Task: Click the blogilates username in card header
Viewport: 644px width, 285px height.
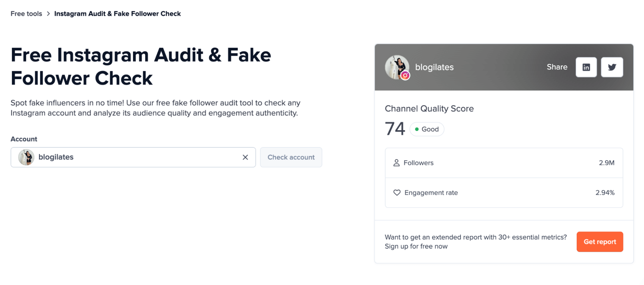Action: 434,67
